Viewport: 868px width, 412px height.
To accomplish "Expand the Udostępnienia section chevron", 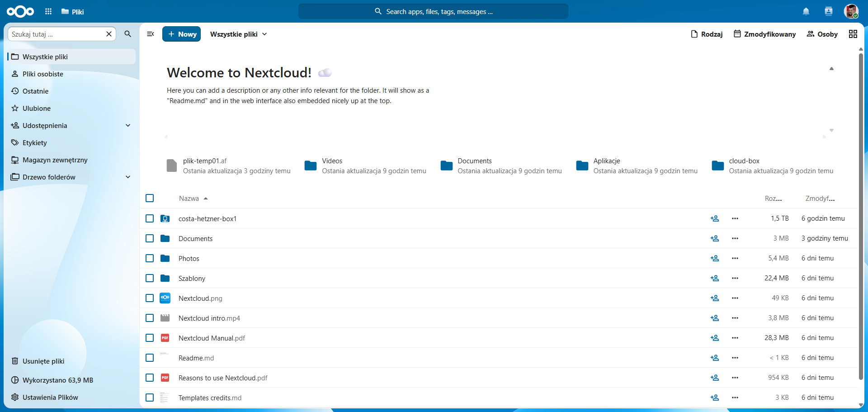I will coord(128,125).
